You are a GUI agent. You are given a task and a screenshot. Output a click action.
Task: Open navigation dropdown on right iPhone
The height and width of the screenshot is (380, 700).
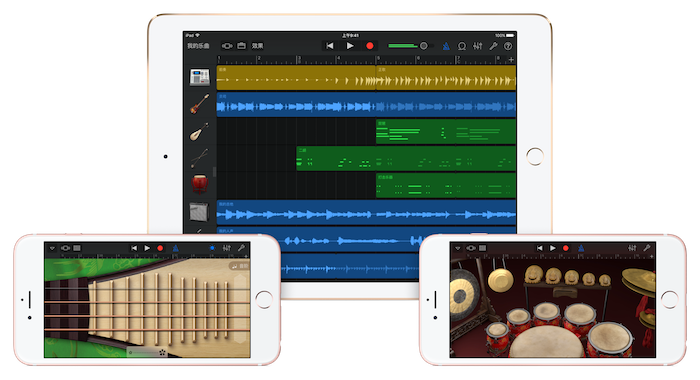[x=458, y=248]
